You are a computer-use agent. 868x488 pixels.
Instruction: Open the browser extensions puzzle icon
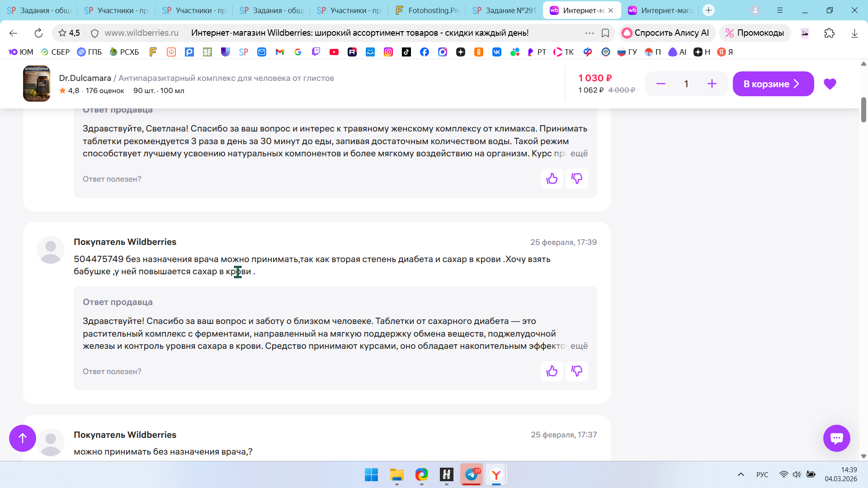click(x=829, y=33)
